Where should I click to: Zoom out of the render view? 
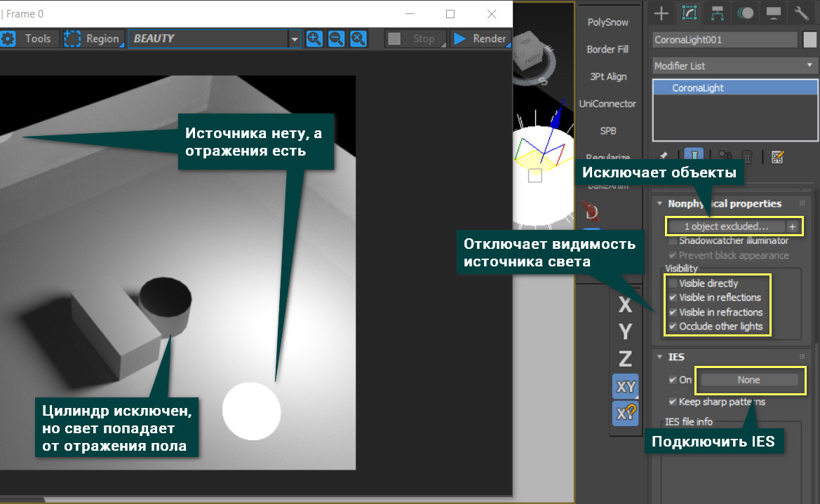coord(336,39)
